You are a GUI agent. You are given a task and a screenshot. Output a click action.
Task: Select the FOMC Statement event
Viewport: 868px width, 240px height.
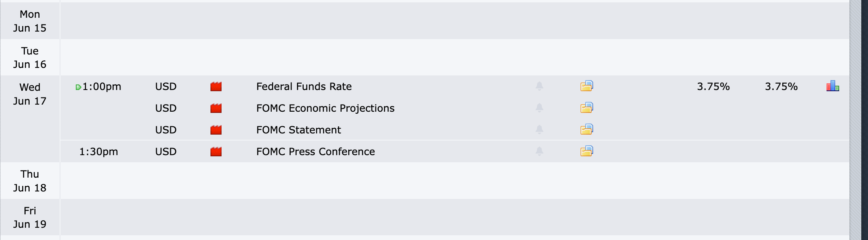pyautogui.click(x=299, y=130)
